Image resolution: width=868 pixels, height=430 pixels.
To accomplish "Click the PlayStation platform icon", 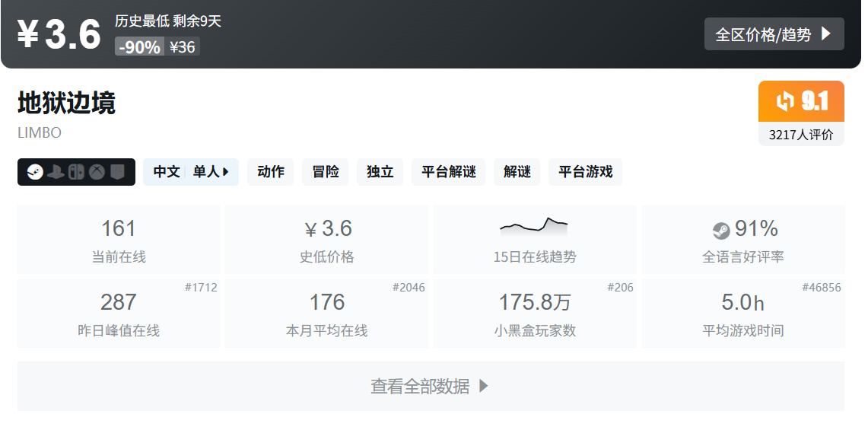I will pyautogui.click(x=56, y=172).
